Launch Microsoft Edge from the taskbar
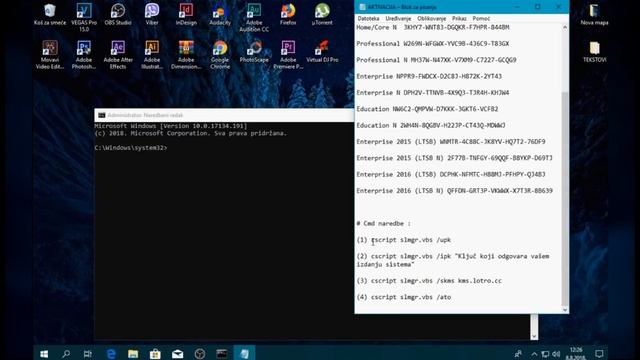The image size is (640, 360). (x=111, y=353)
